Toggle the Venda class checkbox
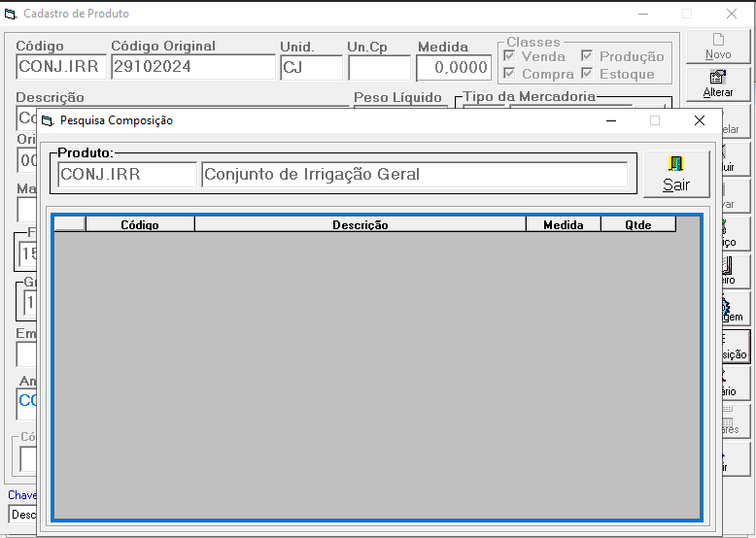Image resolution: width=756 pixels, height=538 pixels. click(x=509, y=56)
